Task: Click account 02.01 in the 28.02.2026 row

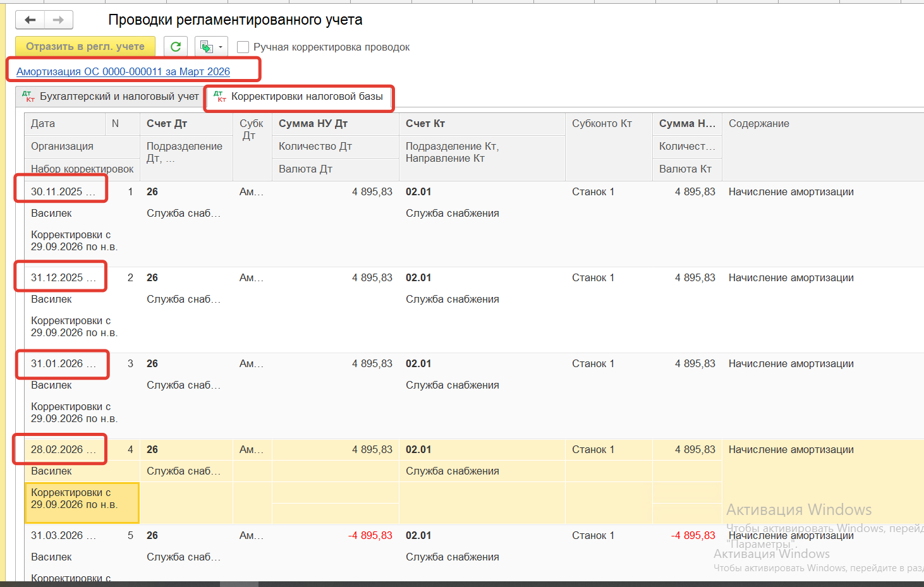Action: 418,450
